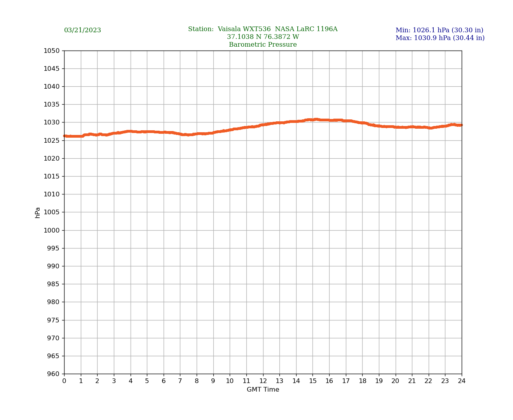Select hour 18 on the time axis
The width and height of the screenshot is (513, 420).
click(x=362, y=381)
